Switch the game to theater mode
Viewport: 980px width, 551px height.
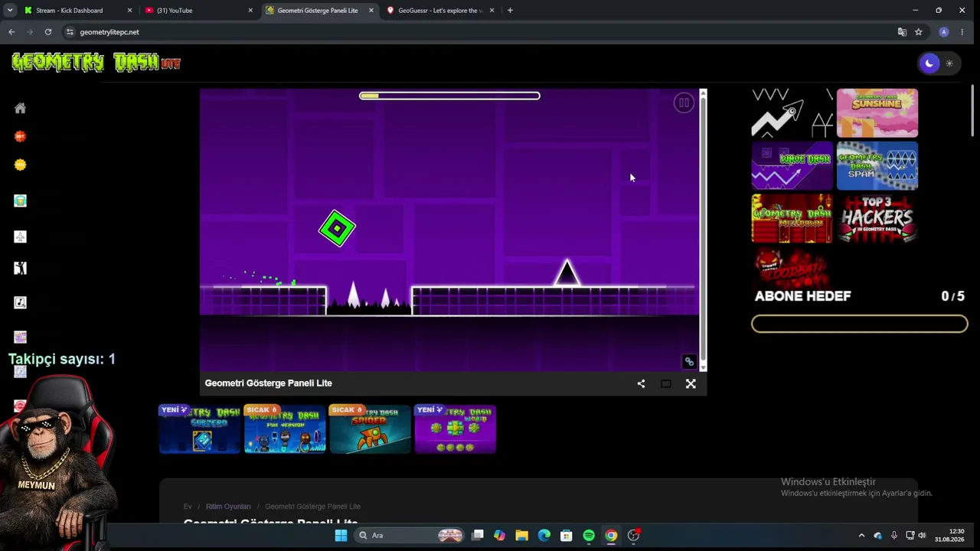[665, 383]
